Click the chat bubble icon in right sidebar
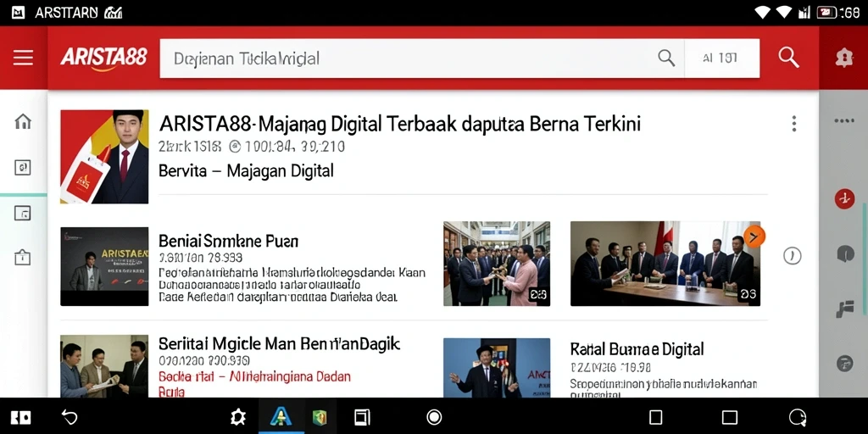 (845, 253)
